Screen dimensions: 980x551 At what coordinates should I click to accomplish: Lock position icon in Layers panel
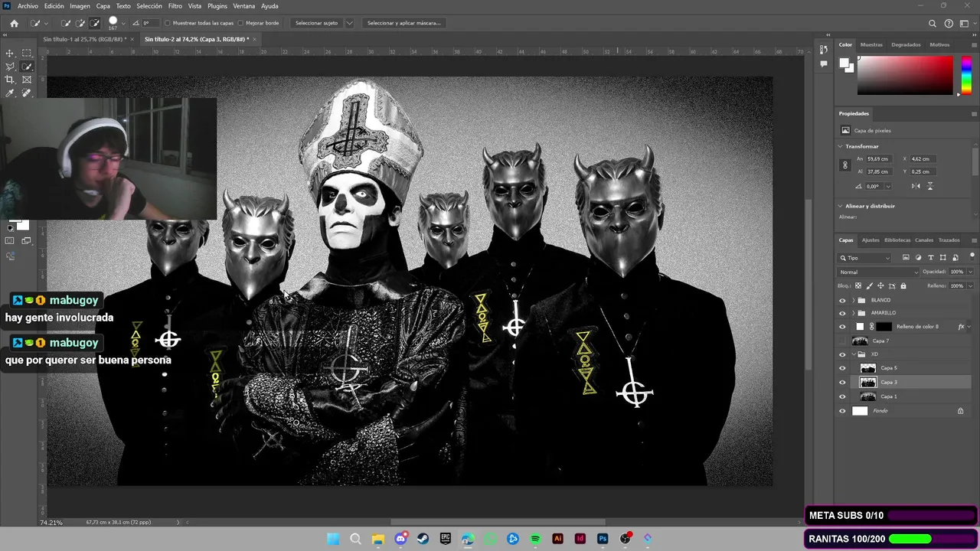click(880, 285)
